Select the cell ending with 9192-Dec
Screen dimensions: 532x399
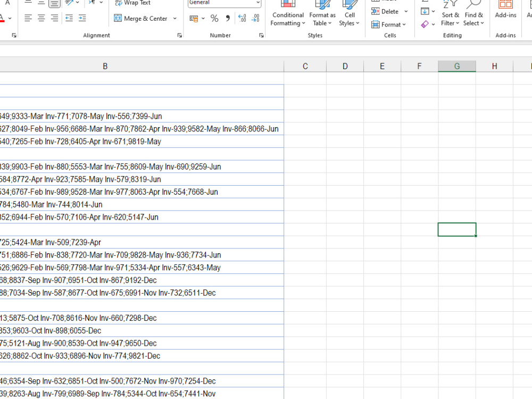[142, 280]
